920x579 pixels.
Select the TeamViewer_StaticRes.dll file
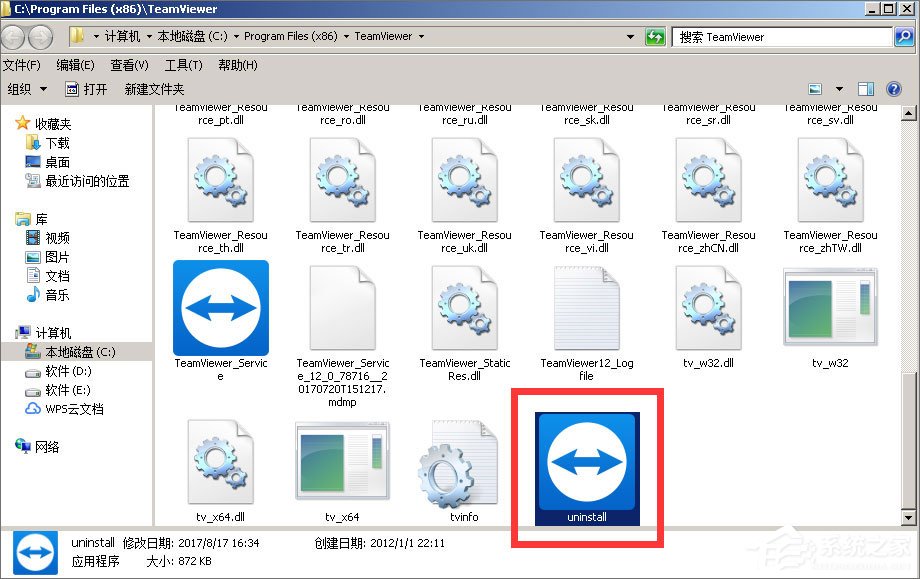coord(465,308)
